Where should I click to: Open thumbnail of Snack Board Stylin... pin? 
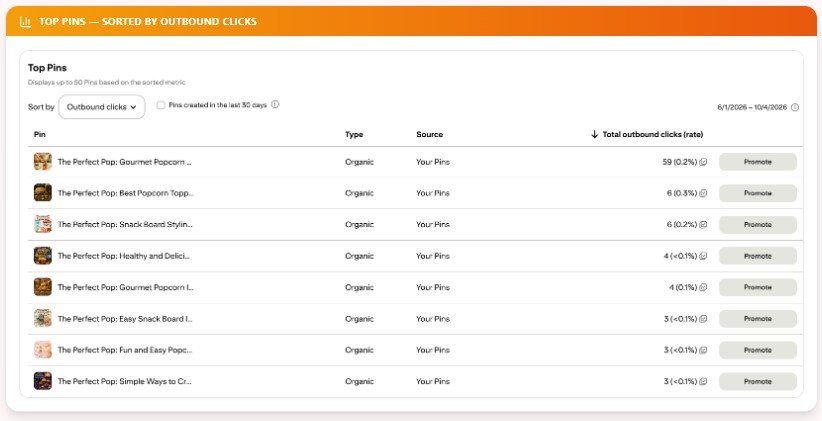coord(43,224)
